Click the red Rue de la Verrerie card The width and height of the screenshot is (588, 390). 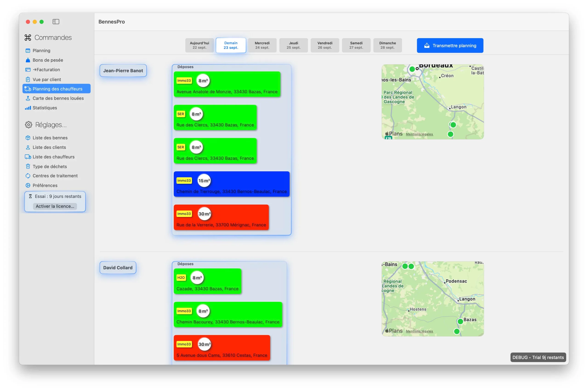[221, 217]
